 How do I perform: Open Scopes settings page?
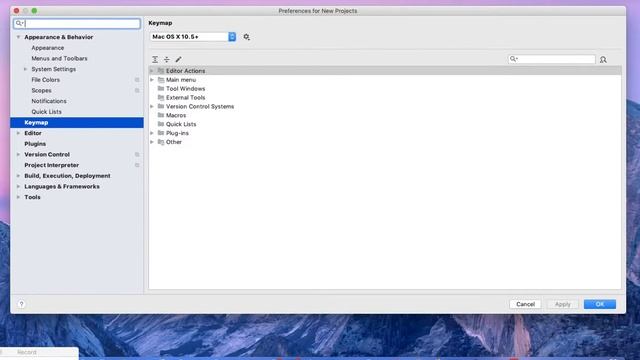point(41,91)
